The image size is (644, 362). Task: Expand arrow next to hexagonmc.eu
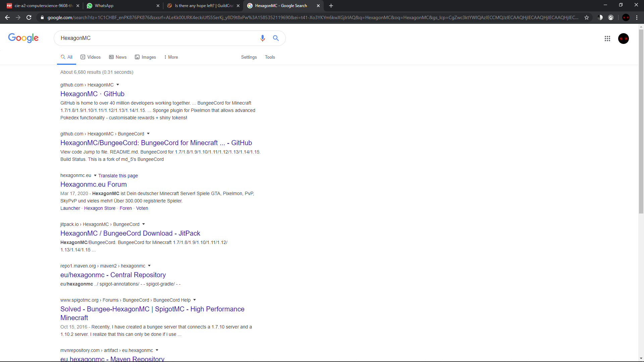tap(95, 175)
